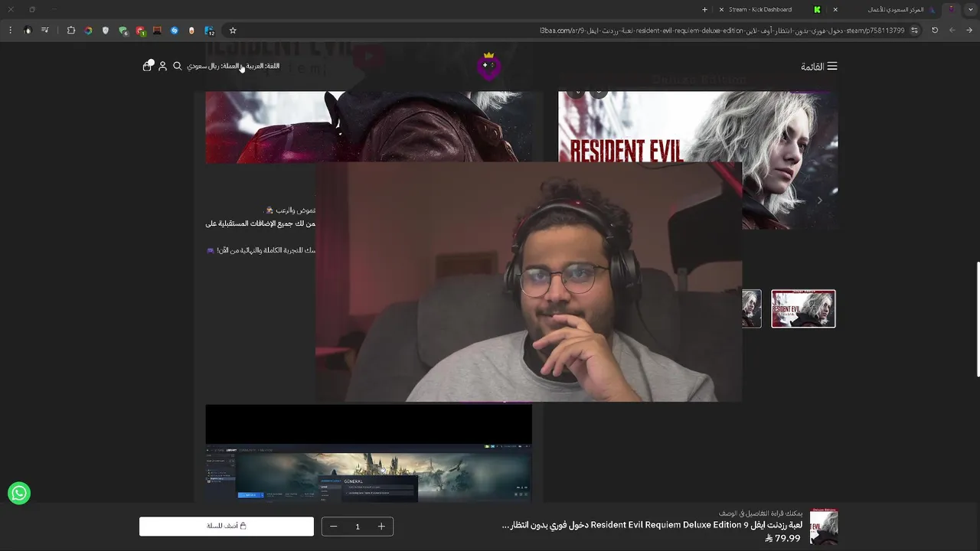
Task: Click the browser reload button
Action: click(935, 31)
